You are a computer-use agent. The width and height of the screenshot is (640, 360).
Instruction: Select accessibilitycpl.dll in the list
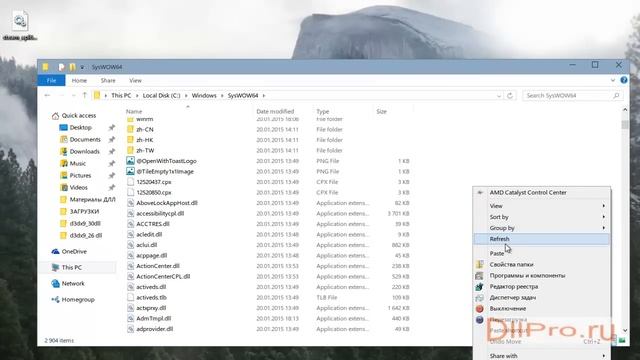(160, 213)
